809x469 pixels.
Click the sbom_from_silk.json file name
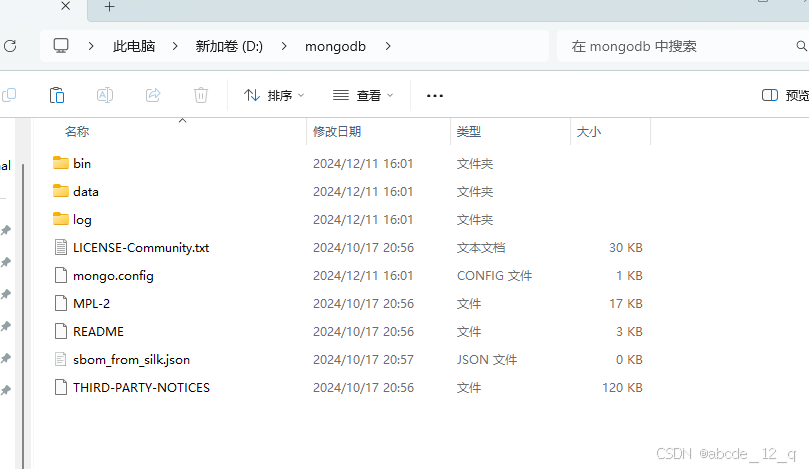tap(131, 360)
